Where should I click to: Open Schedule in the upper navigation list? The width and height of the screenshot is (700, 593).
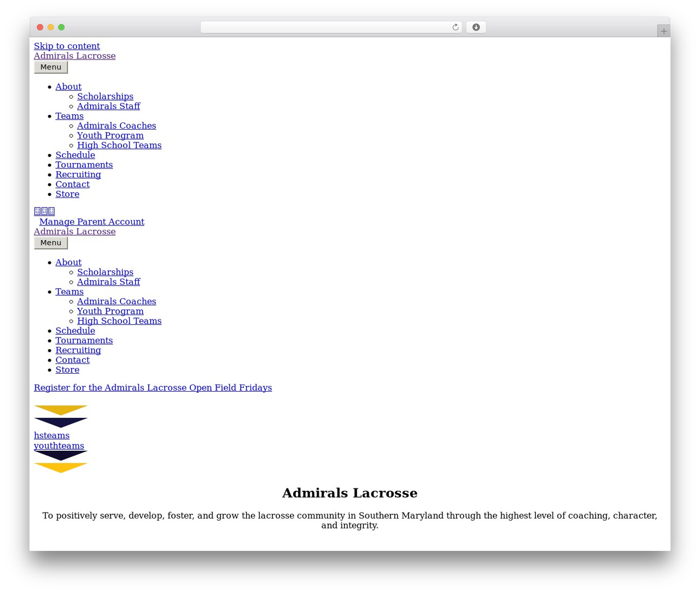click(x=75, y=155)
